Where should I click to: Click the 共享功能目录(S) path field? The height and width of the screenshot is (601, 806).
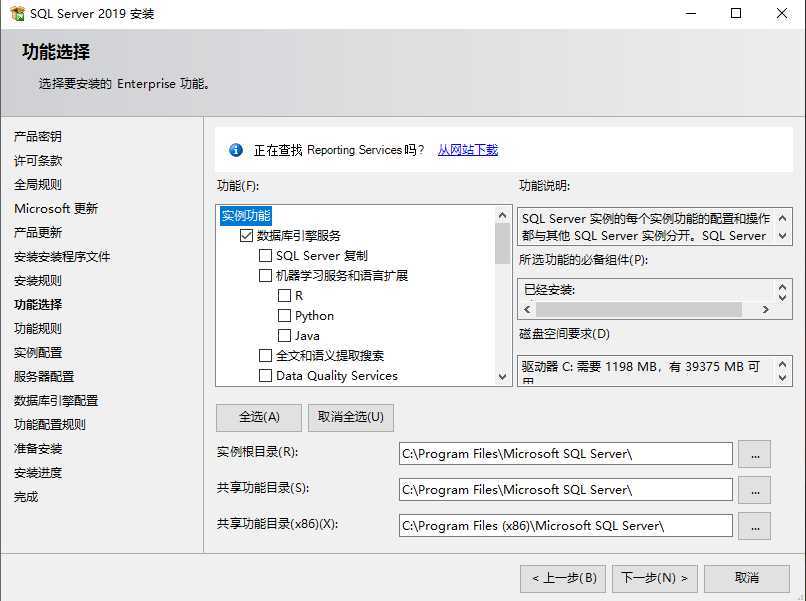[x=565, y=490]
